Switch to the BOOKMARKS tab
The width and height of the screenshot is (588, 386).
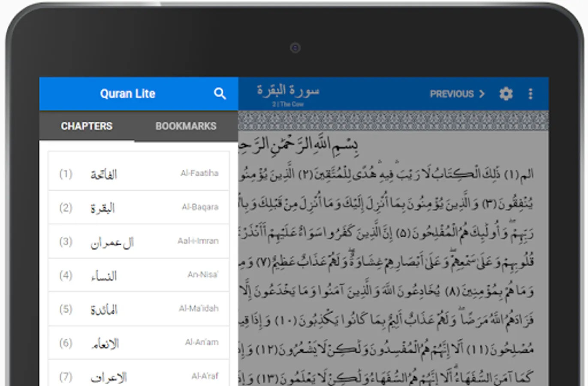point(186,126)
